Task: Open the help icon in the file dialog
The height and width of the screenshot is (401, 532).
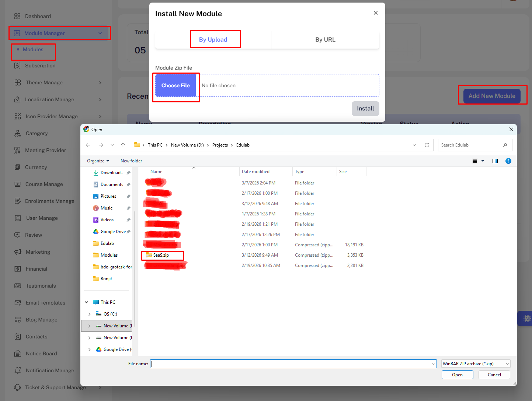Action: click(508, 161)
